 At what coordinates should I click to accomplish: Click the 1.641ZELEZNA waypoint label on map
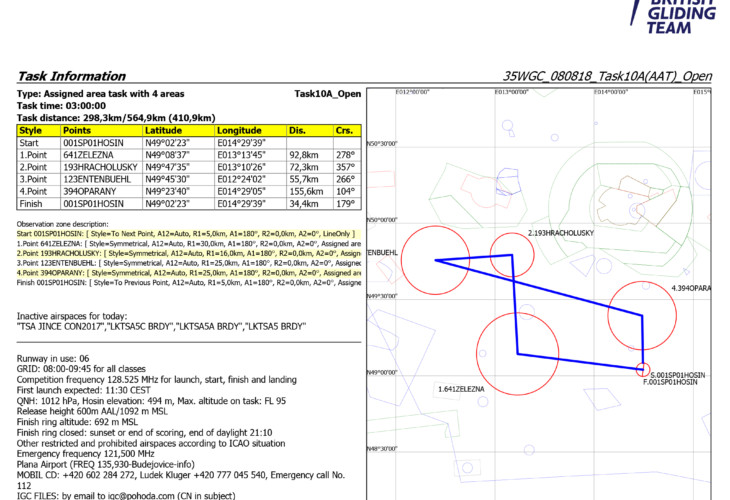coord(461,388)
